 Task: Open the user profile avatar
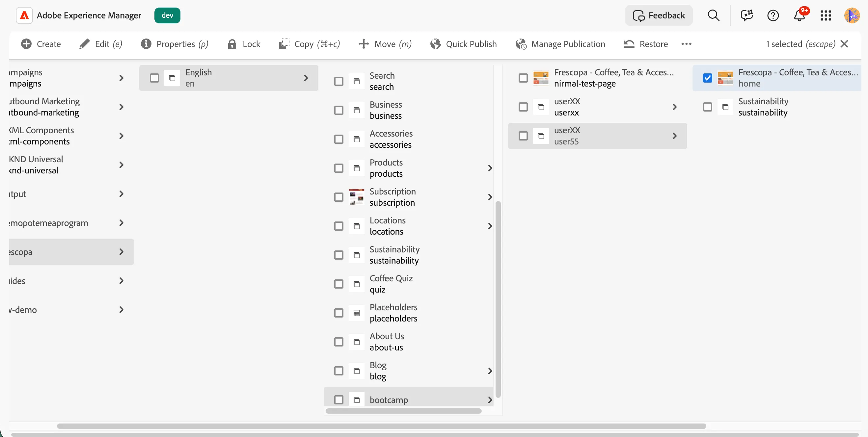point(852,15)
